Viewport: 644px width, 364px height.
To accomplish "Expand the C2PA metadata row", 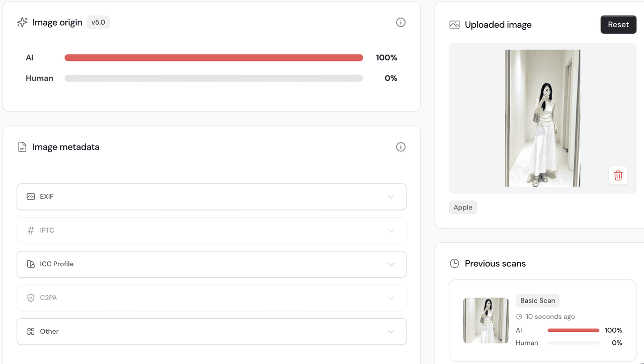I will click(211, 298).
